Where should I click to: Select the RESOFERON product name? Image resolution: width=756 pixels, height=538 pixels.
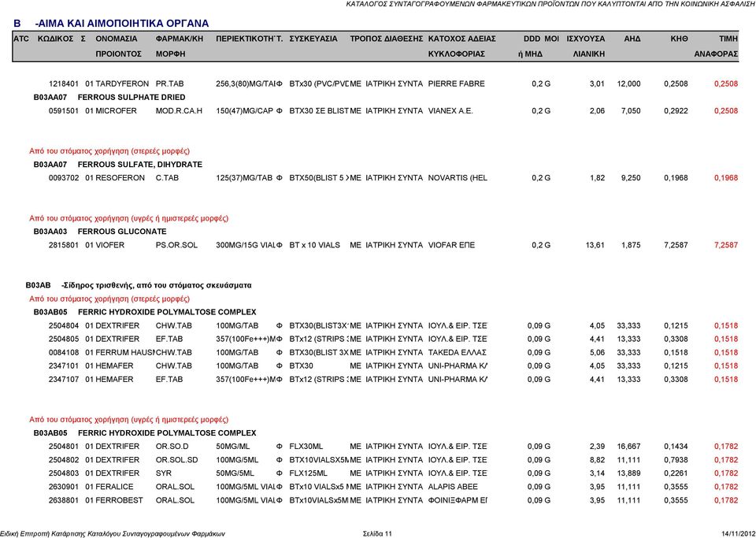tap(120, 178)
